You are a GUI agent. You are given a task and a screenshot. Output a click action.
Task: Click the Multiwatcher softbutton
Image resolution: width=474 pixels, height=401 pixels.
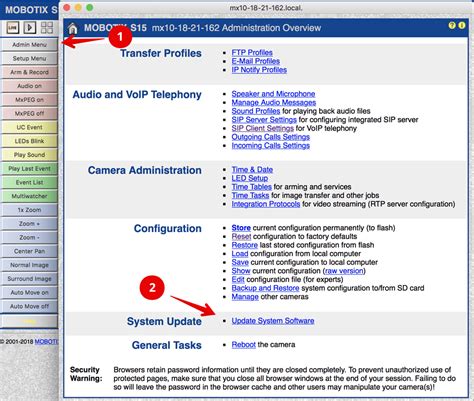(29, 196)
